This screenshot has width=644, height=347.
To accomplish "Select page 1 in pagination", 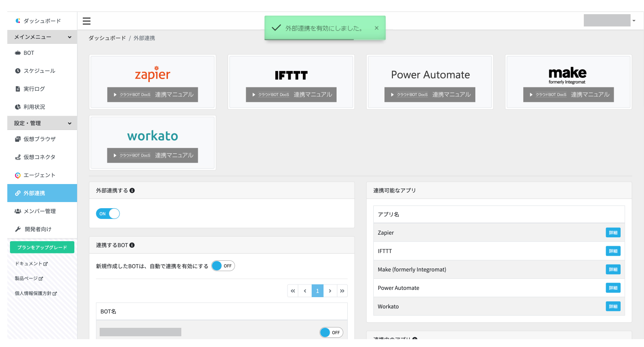I will coord(317,291).
